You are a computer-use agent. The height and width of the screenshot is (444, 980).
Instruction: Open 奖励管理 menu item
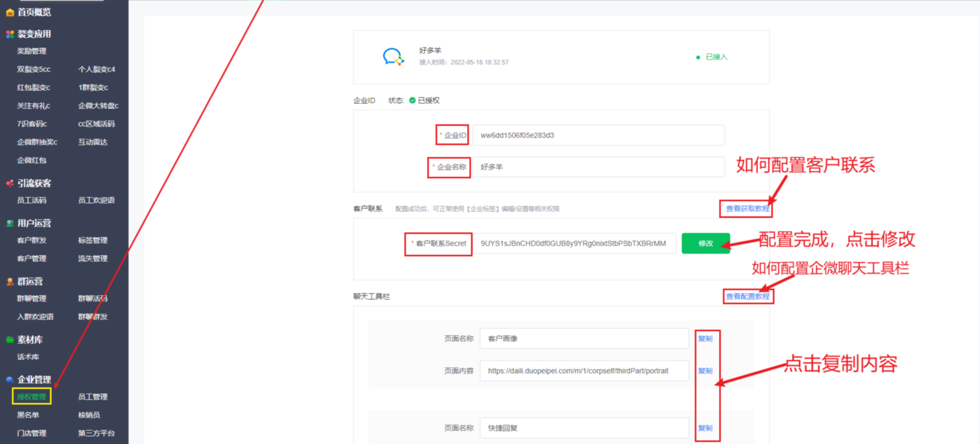[x=32, y=51]
